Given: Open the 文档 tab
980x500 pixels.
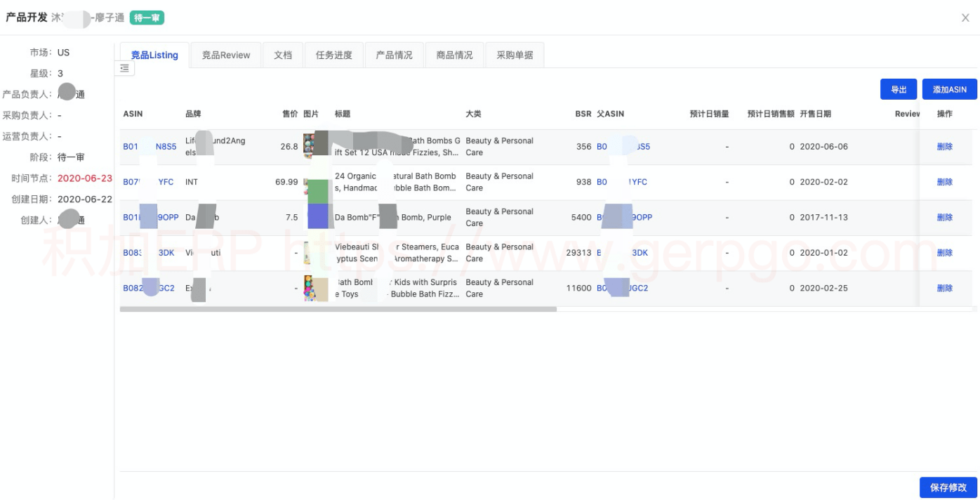Looking at the screenshot, I should point(283,54).
